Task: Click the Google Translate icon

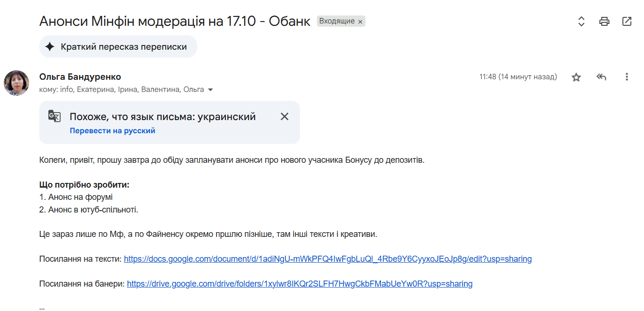Action: coord(54,116)
